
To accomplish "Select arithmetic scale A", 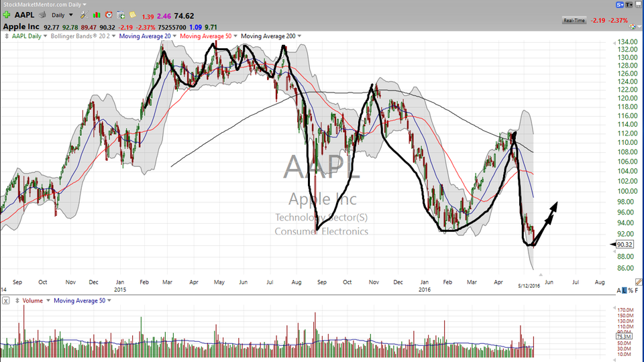I will click(x=619, y=290).
